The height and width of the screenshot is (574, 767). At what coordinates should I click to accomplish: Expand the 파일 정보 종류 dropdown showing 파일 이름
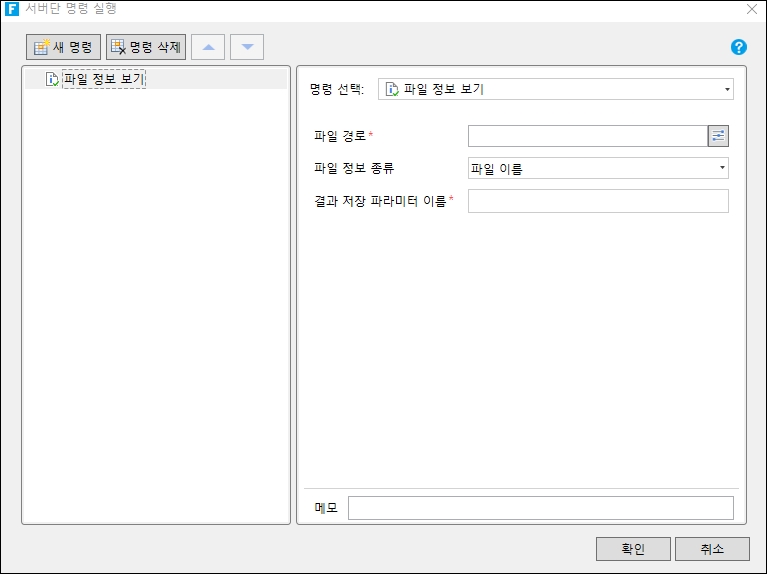coord(598,168)
